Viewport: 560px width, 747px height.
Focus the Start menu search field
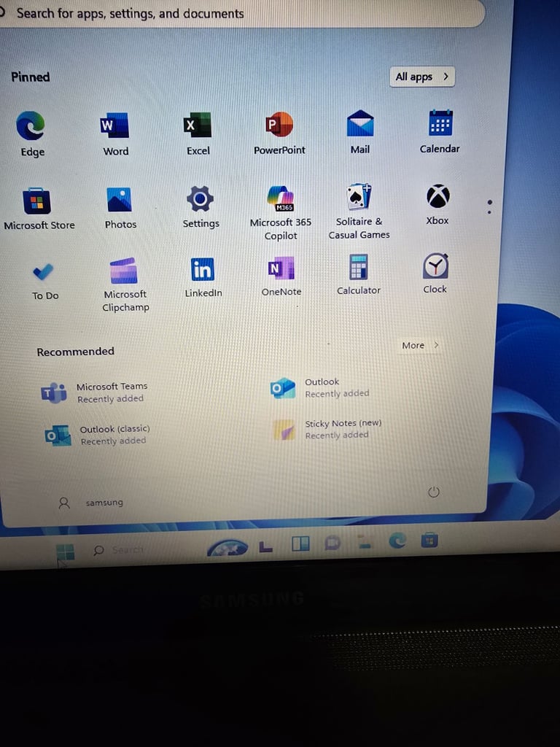[x=241, y=13]
